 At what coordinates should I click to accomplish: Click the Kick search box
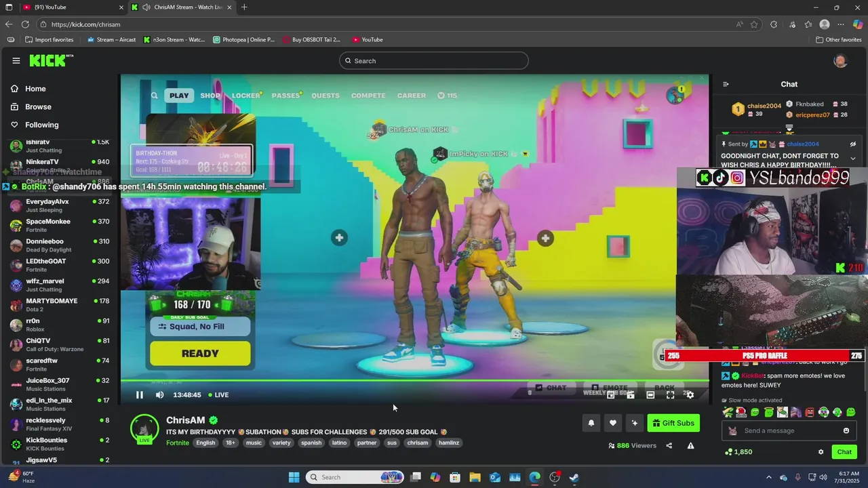pos(433,60)
